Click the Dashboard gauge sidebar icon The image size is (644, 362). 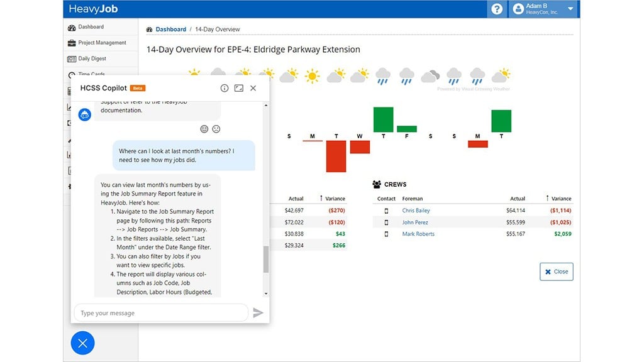[x=72, y=28]
